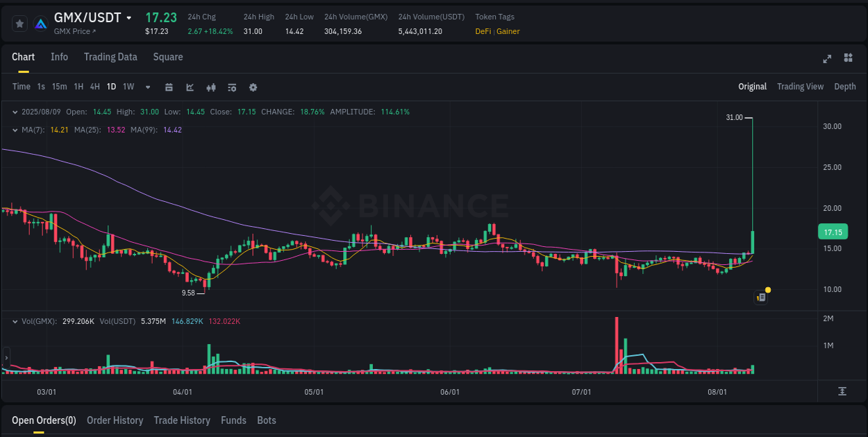Open the indicator settings list icon
Viewport: 868px width, 437px height.
pyautogui.click(x=231, y=87)
